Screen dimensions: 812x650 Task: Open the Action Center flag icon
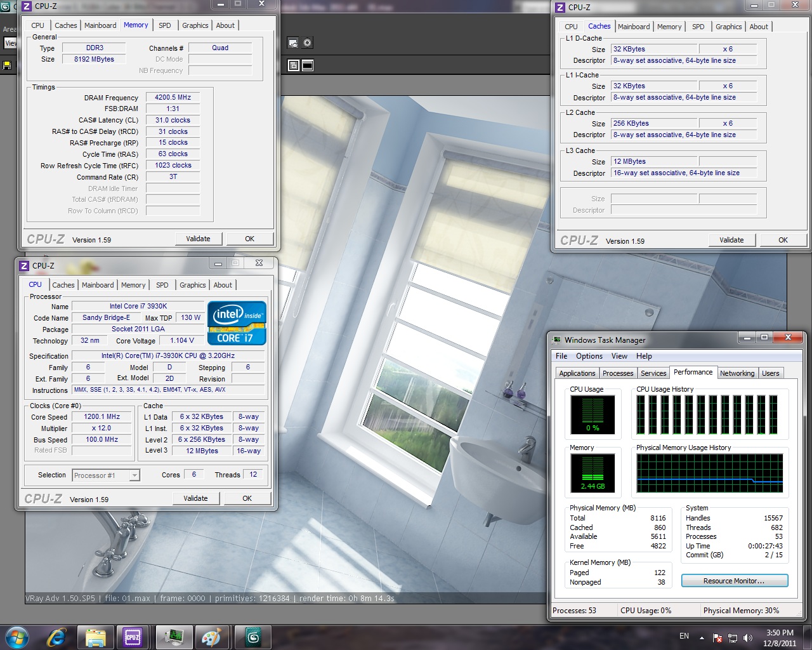717,638
